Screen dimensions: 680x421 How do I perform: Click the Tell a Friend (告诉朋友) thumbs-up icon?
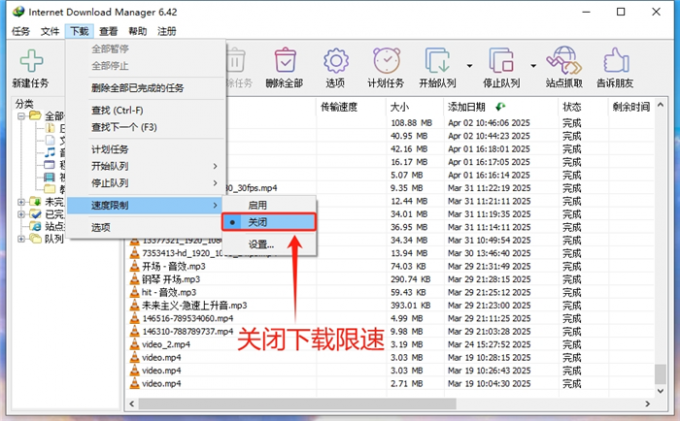[616, 60]
